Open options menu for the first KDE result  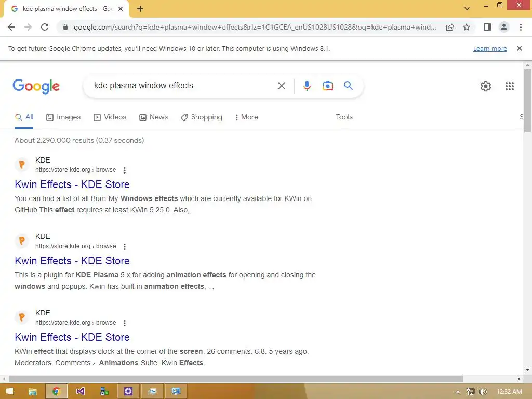pos(125,170)
